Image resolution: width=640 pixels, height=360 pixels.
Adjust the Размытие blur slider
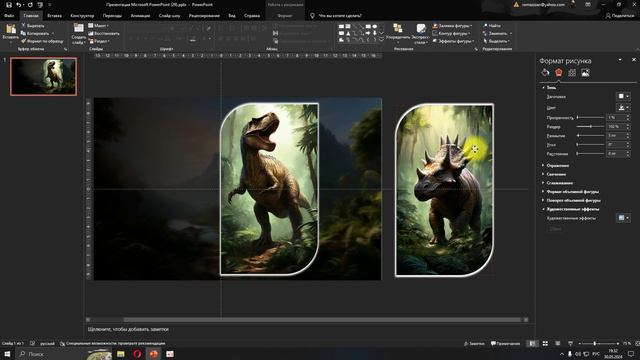click(590, 136)
